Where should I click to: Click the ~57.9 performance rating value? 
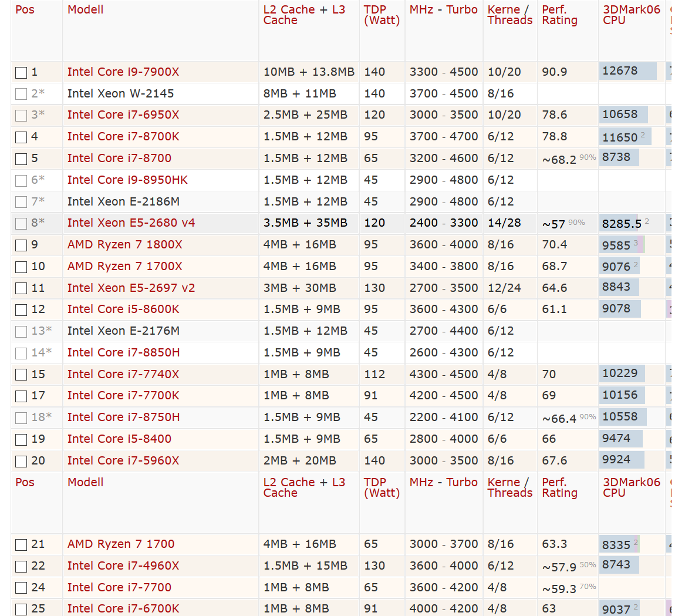(x=559, y=567)
